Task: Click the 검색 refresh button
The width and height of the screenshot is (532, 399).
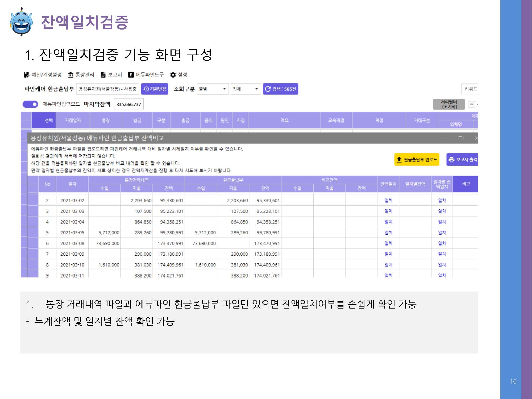Action: pyautogui.click(x=280, y=89)
